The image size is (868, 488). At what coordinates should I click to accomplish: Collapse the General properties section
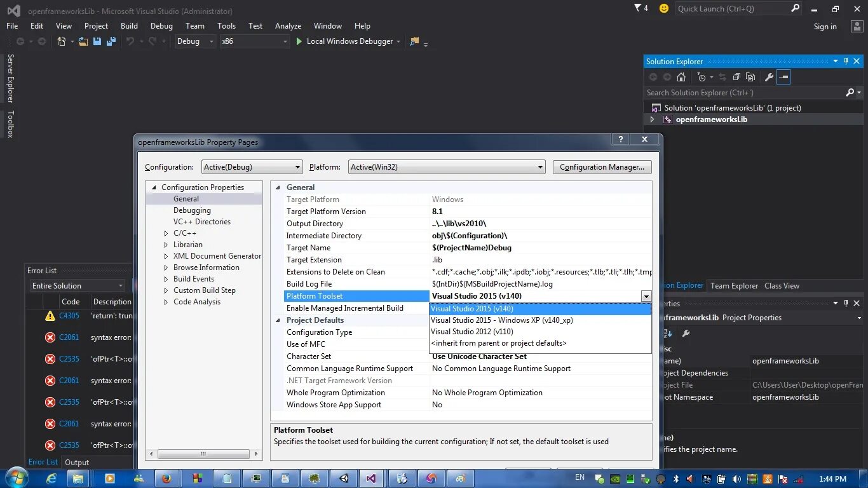coord(278,187)
